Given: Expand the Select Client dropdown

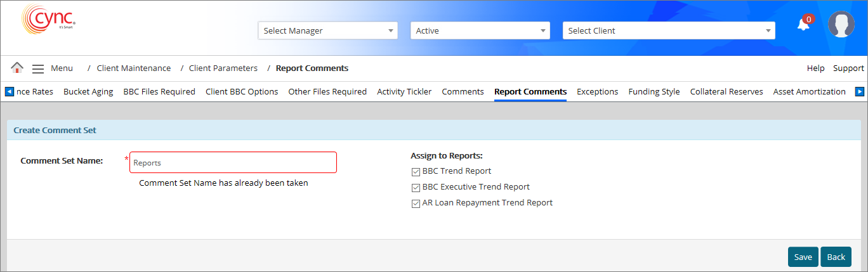Looking at the screenshot, I should pos(668,30).
